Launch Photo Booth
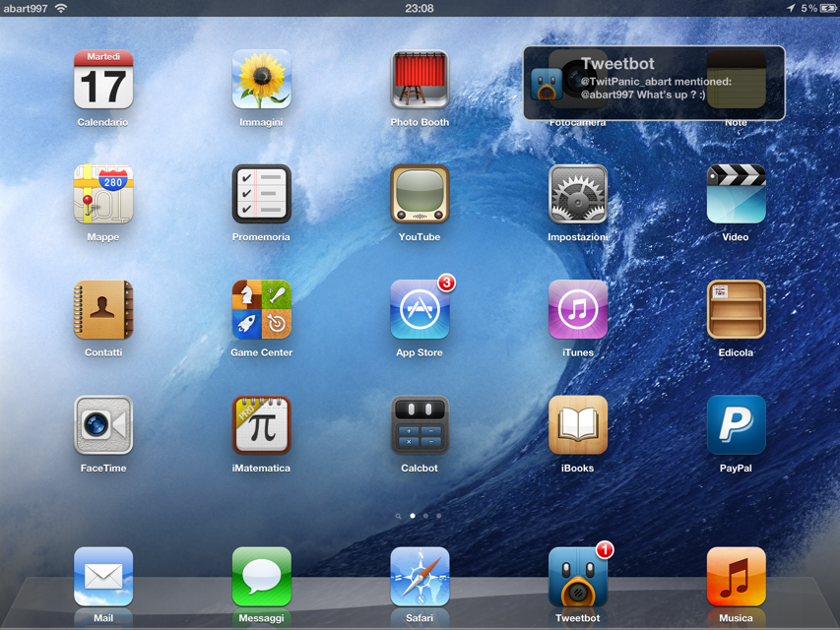Viewport: 840px width, 630px height. point(420,80)
